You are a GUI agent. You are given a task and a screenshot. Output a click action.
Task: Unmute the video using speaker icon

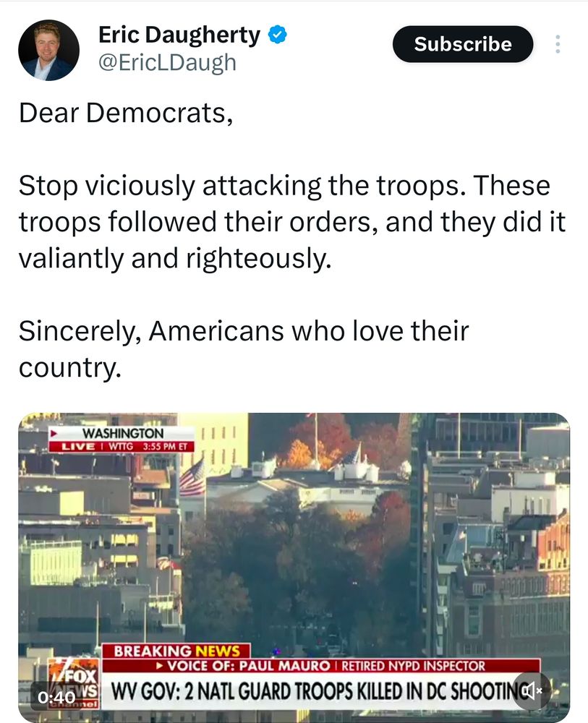click(x=532, y=690)
